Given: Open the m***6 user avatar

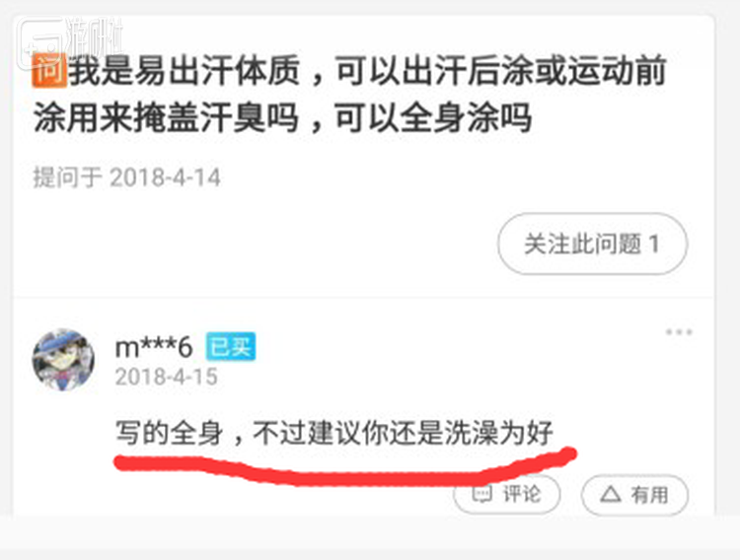Looking at the screenshot, I should point(63,360).
